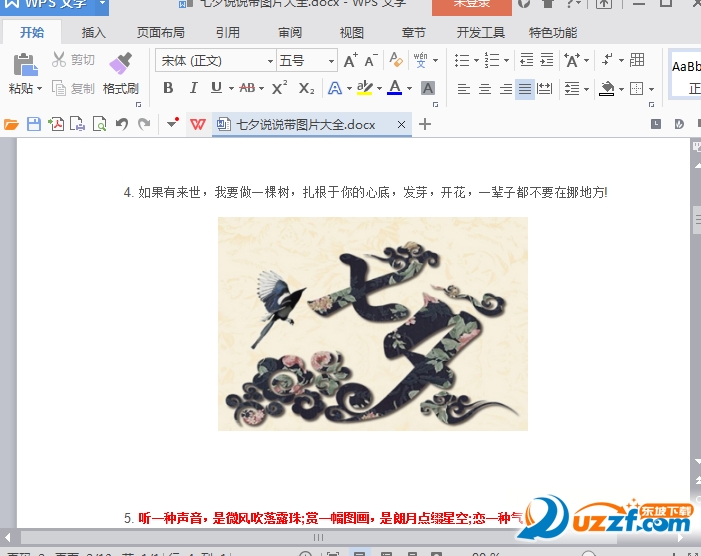Click the borders icon

point(636,88)
